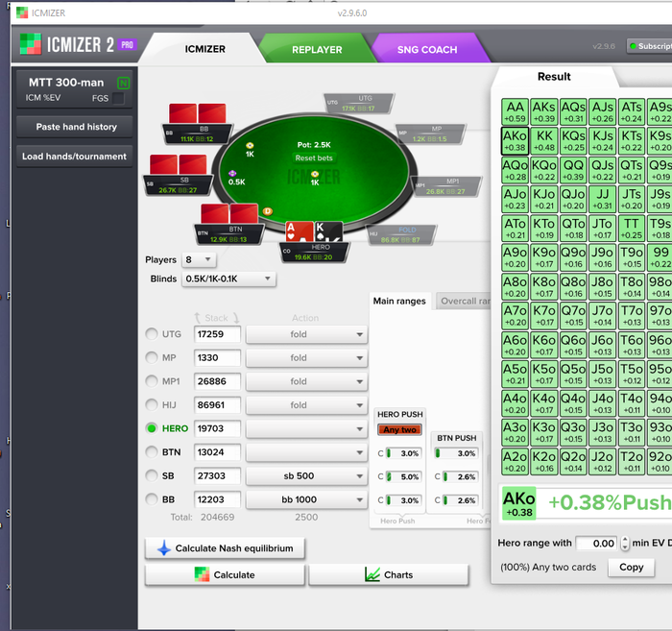Click the min EV 0.00 input field
The width and height of the screenshot is (672, 631).
(x=596, y=544)
